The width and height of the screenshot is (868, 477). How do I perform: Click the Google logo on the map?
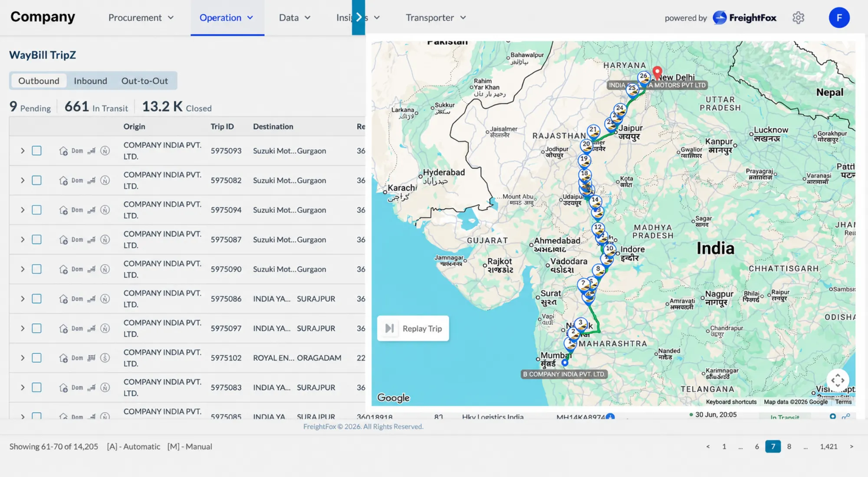(393, 398)
